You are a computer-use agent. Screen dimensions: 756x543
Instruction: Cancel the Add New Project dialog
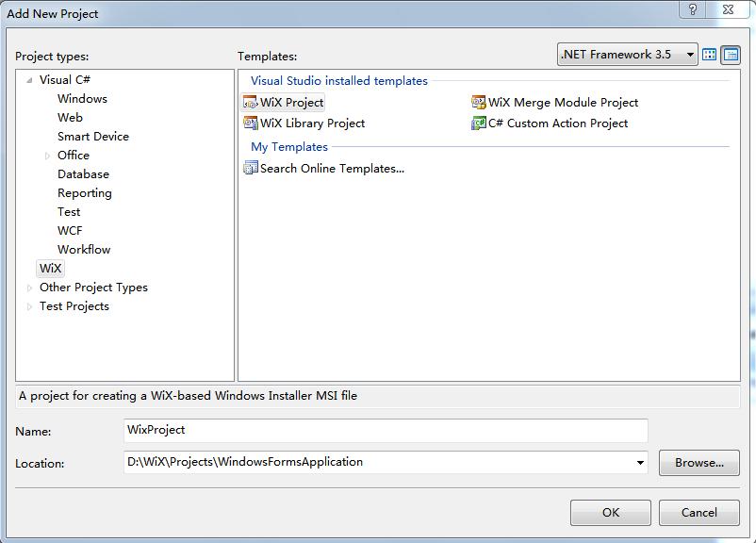click(698, 513)
